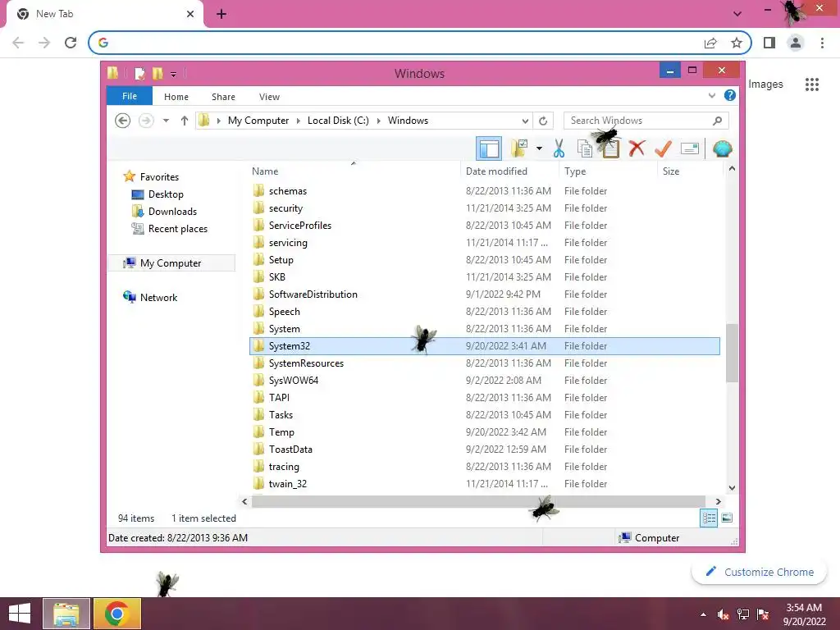Click the Chrome share page icon
Screen dimensions: 840x630
710,43
